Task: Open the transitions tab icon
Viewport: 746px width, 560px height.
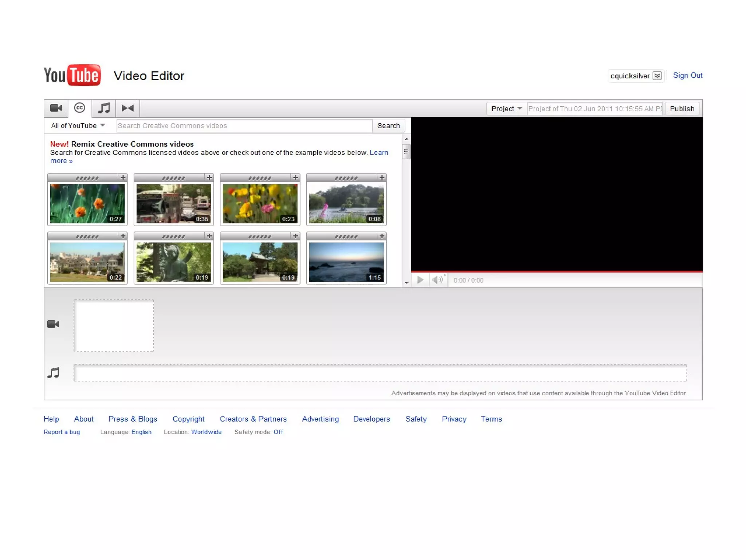Action: pos(127,108)
